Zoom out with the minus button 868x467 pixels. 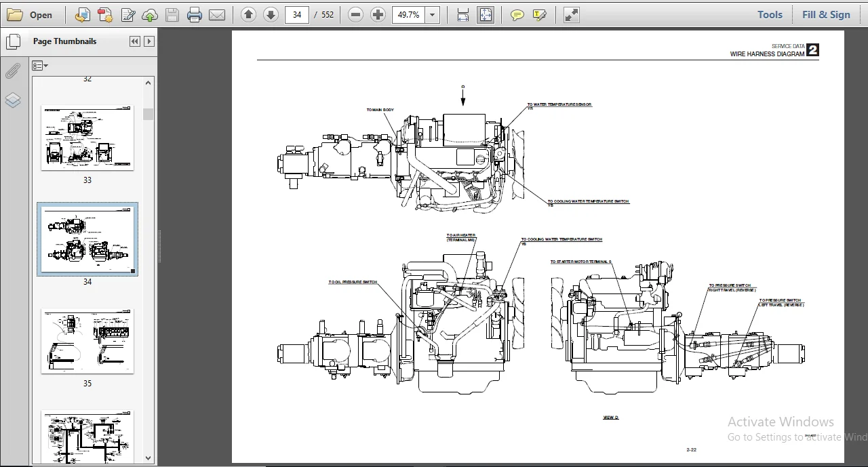pyautogui.click(x=356, y=14)
